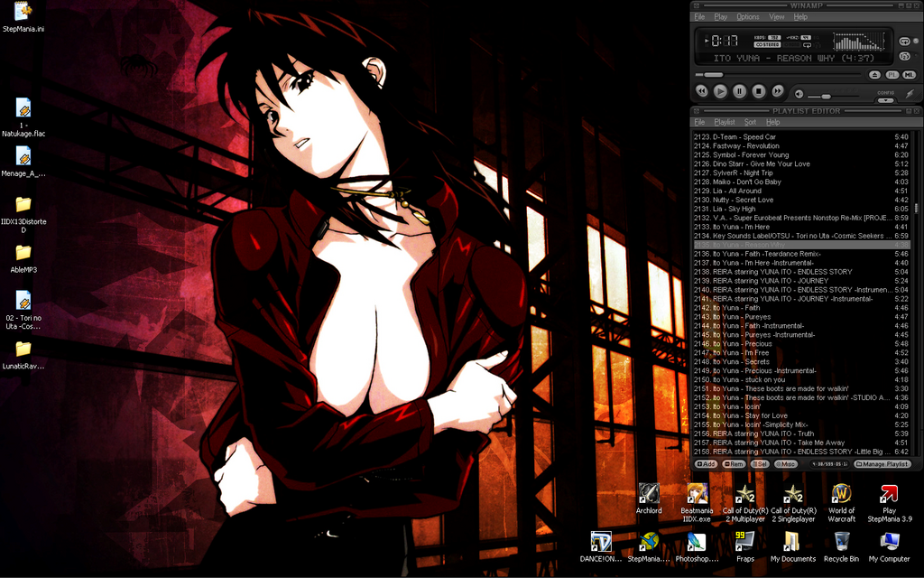Screen dimensions: 924x578
Task: Click the eject/open file button
Action: (874, 74)
